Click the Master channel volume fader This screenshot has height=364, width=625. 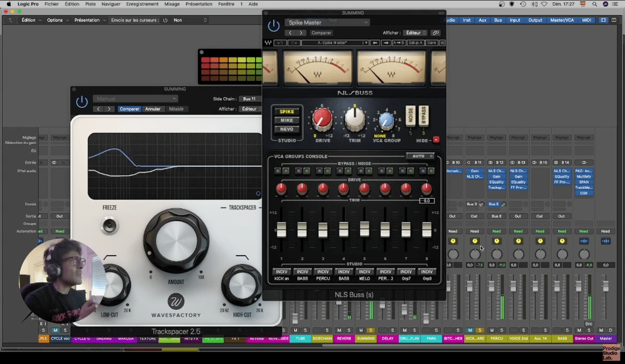coord(605,286)
